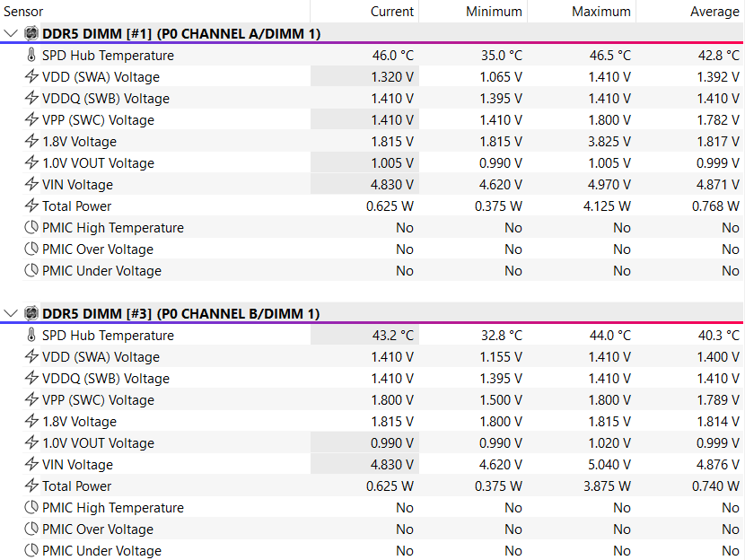Click bolt icon of DIMM #1 1.0V VOUT Voltage

pyautogui.click(x=31, y=162)
